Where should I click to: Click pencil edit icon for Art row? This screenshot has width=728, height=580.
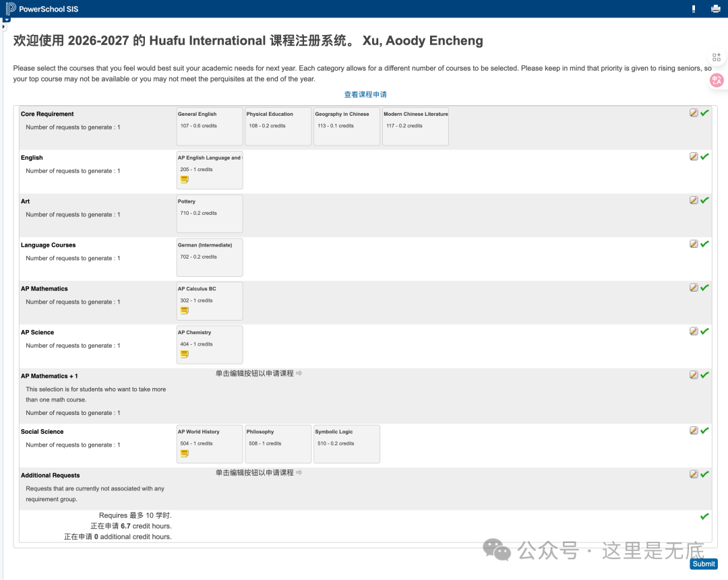(694, 200)
